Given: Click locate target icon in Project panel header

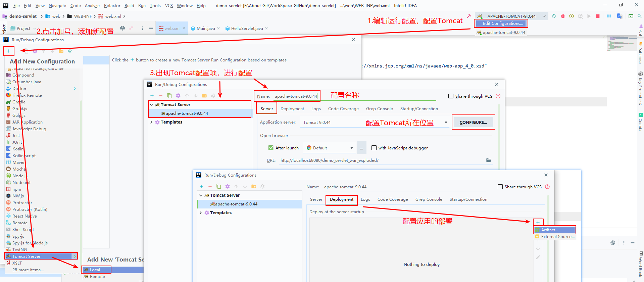Looking at the screenshot, I should coord(122,28).
